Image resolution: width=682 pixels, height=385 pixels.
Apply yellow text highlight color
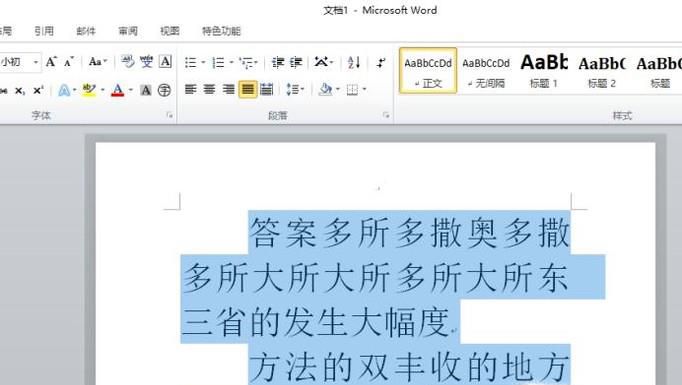pos(89,90)
